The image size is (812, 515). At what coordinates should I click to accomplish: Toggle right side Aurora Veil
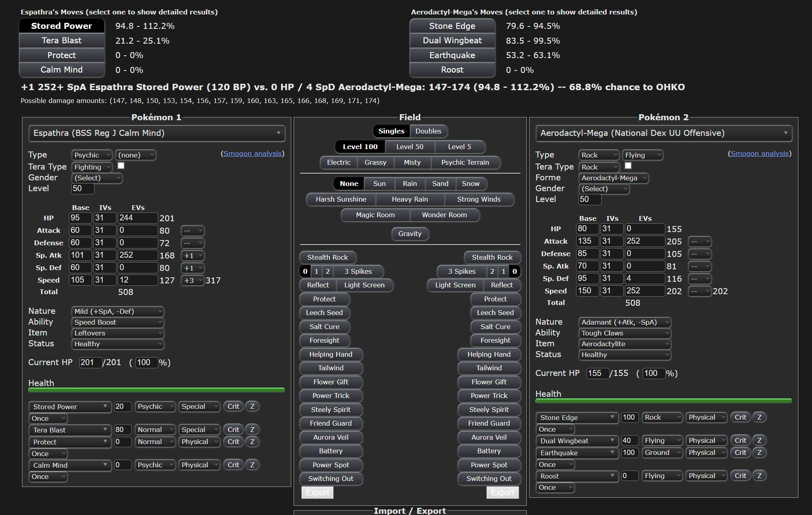click(x=489, y=437)
